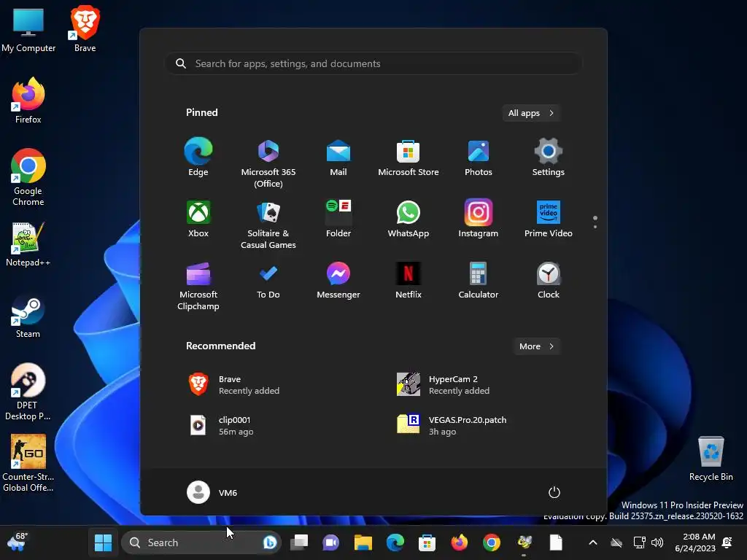Open Task View on the taskbar
747x560 pixels.
pos(299,542)
